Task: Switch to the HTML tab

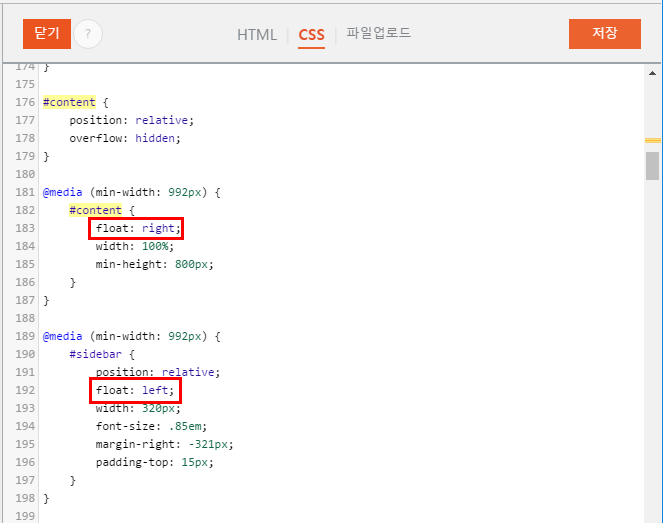Action: coord(257,35)
